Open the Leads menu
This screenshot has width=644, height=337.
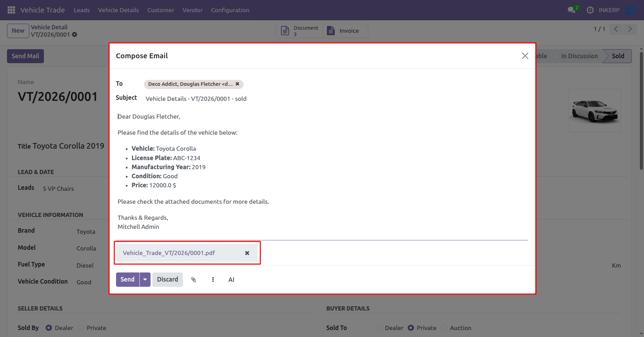click(82, 10)
